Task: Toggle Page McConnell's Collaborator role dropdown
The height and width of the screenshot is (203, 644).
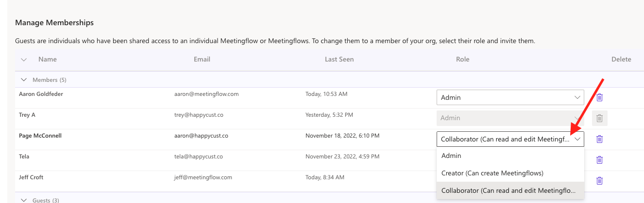Action: [x=510, y=139]
